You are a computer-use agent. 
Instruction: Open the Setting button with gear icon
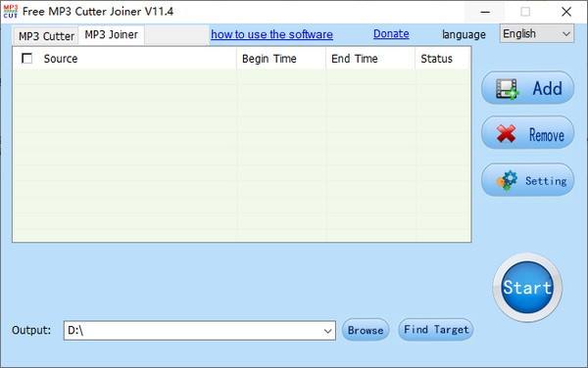tap(527, 180)
